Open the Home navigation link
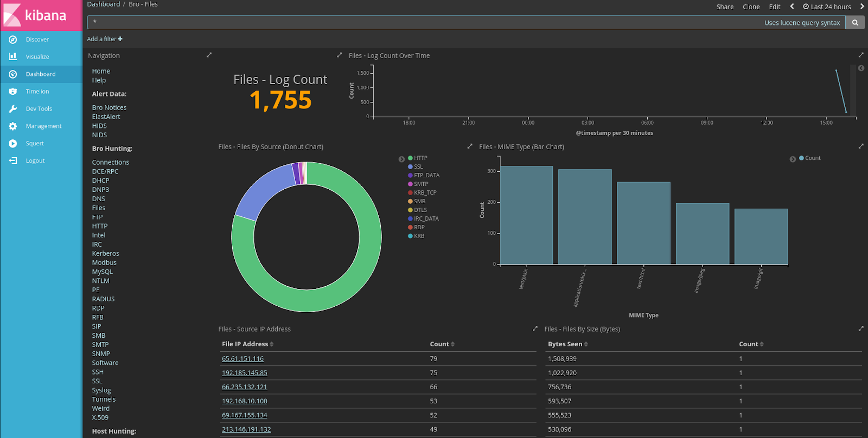Image resolution: width=868 pixels, height=438 pixels. [x=101, y=71]
